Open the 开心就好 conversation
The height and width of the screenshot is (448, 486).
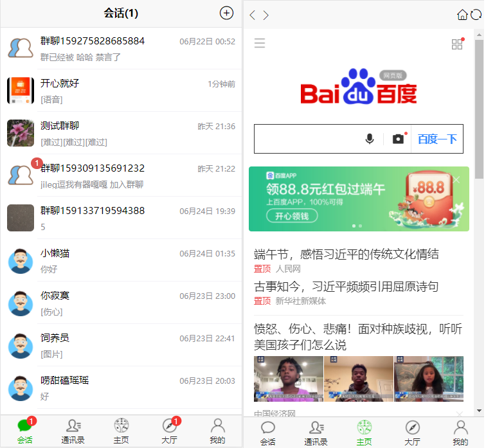click(122, 91)
